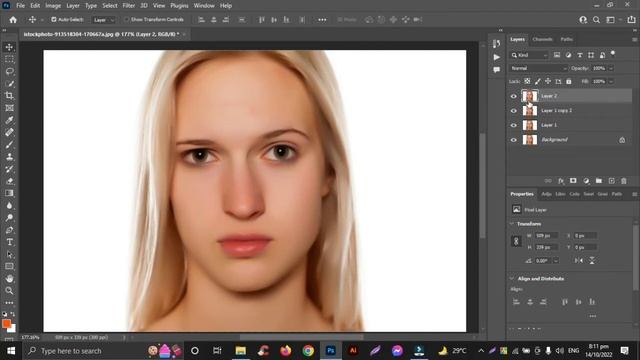Open the Normal blend mode dropdown
This screenshot has width=640, height=360.
(x=538, y=68)
